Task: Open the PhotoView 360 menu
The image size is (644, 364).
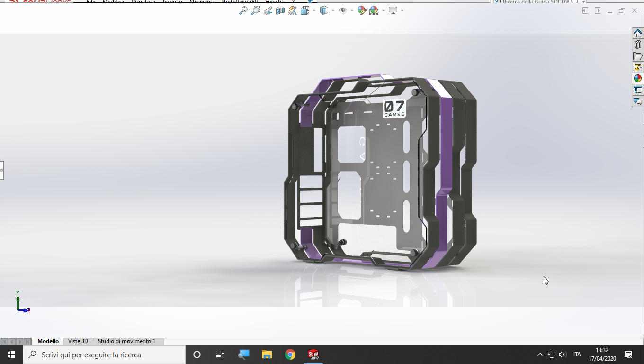Action: pyautogui.click(x=239, y=2)
